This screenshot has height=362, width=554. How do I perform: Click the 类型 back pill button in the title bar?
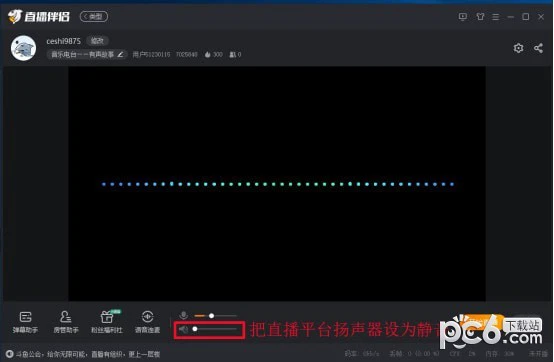coord(94,16)
